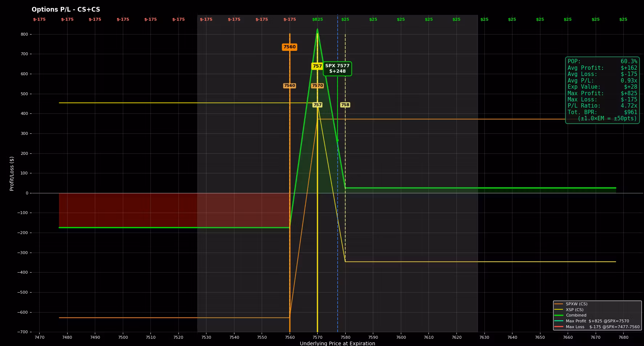Click the 100 y-axis tick label
644x346 pixels.
pos(24,173)
